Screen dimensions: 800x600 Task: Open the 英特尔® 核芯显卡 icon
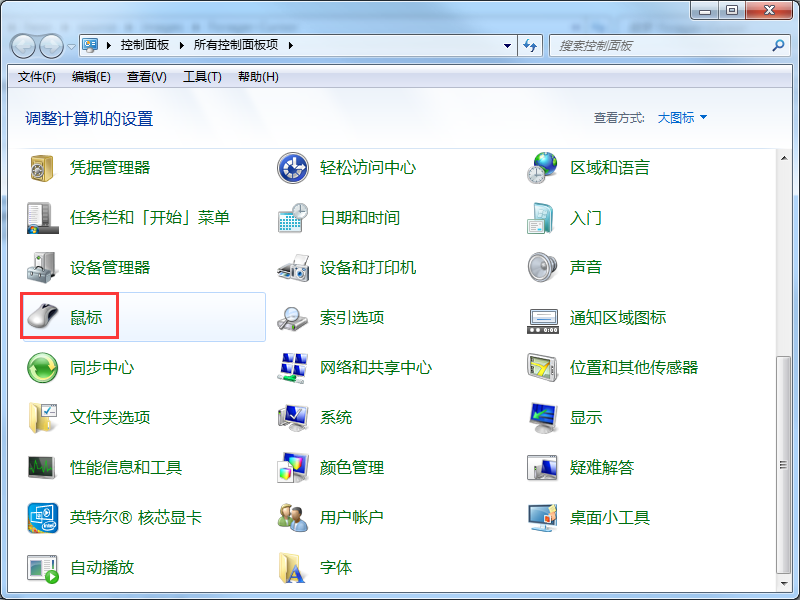click(42, 517)
